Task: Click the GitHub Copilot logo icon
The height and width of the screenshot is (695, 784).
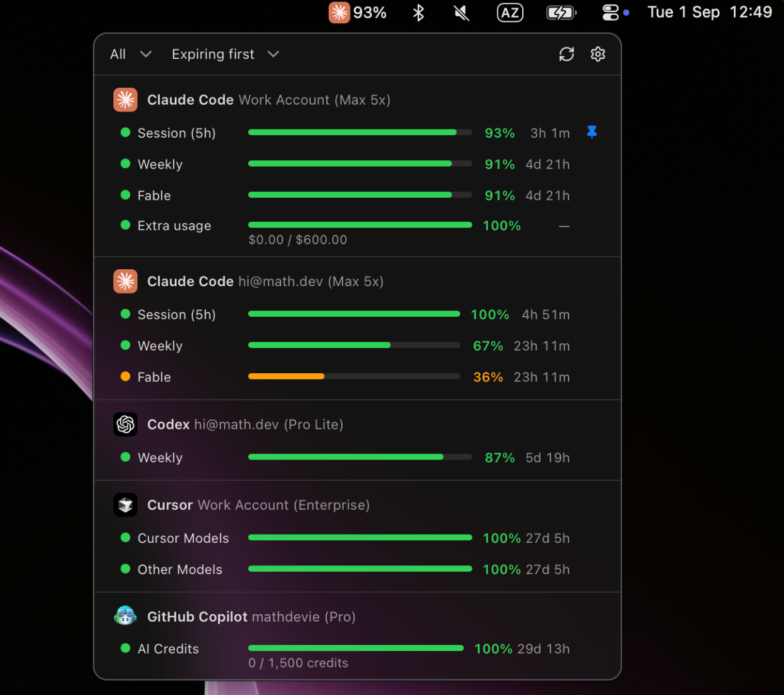Action: (x=125, y=616)
